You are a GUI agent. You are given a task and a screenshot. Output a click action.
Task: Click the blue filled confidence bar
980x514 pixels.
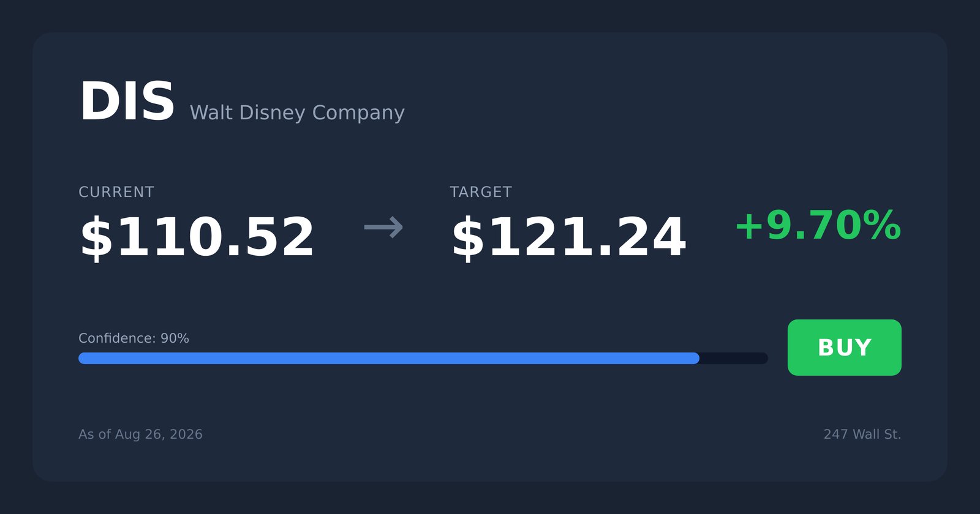[x=389, y=358]
